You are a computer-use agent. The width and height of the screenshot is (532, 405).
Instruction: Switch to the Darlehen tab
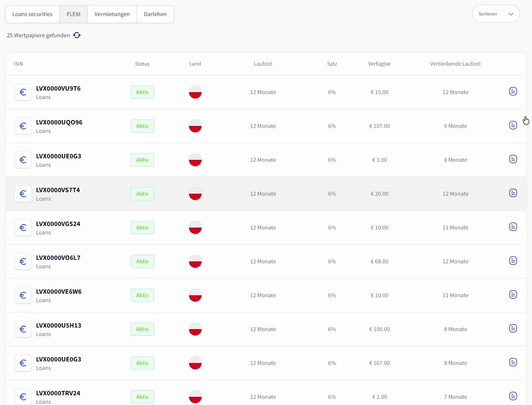155,14
